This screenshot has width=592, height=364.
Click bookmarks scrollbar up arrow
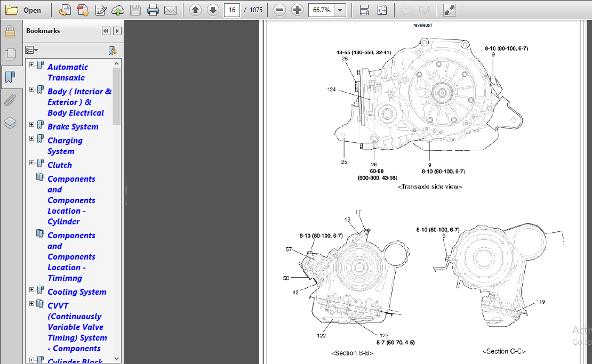117,63
